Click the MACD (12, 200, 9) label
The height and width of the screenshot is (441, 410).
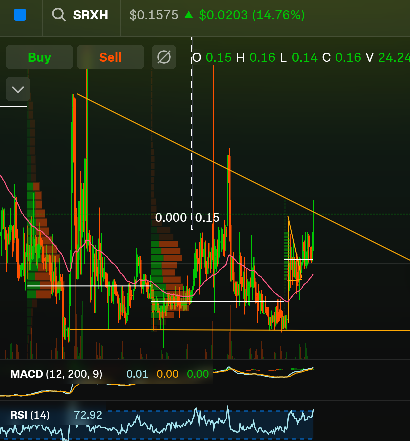click(x=56, y=374)
